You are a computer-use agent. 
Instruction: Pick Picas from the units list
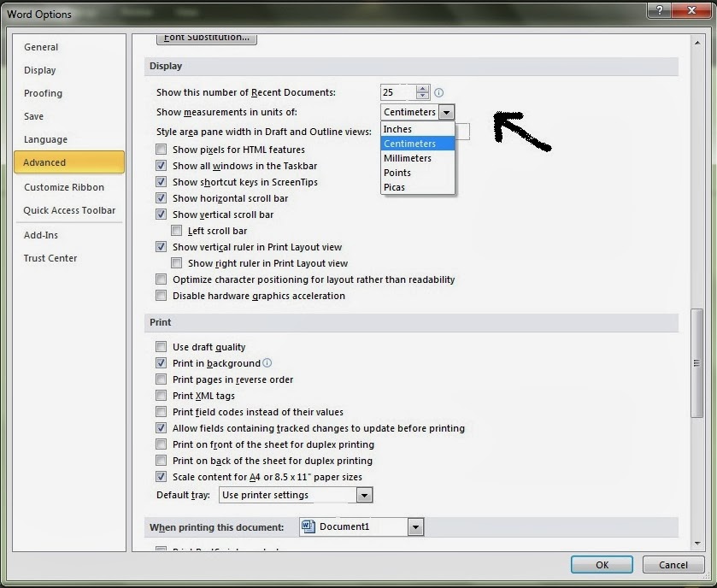click(418, 187)
